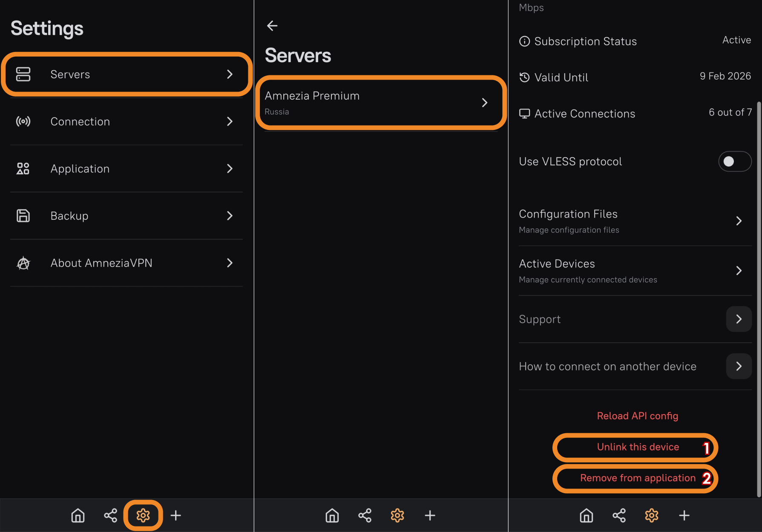The height and width of the screenshot is (532, 762).
Task: Toggle the Use VLESS protocol switch
Action: 734,161
